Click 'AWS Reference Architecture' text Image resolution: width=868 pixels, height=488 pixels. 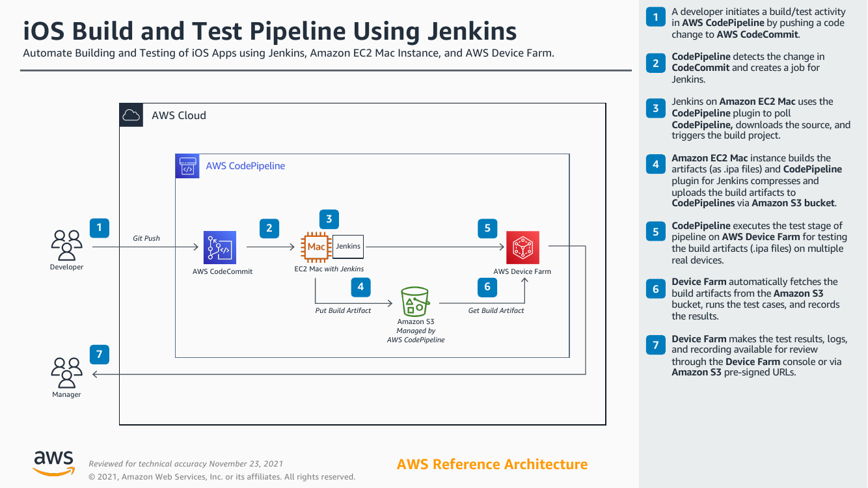click(x=492, y=464)
